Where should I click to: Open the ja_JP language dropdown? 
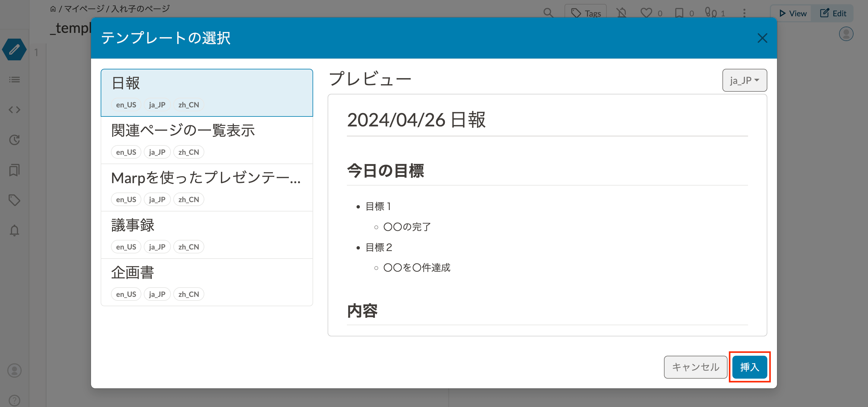point(744,80)
